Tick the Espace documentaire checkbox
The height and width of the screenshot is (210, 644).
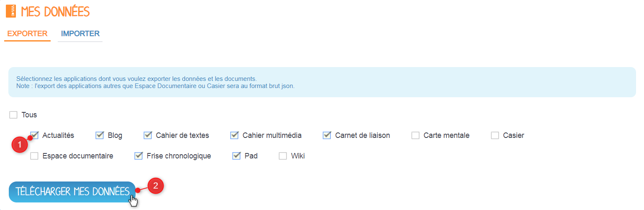34,156
